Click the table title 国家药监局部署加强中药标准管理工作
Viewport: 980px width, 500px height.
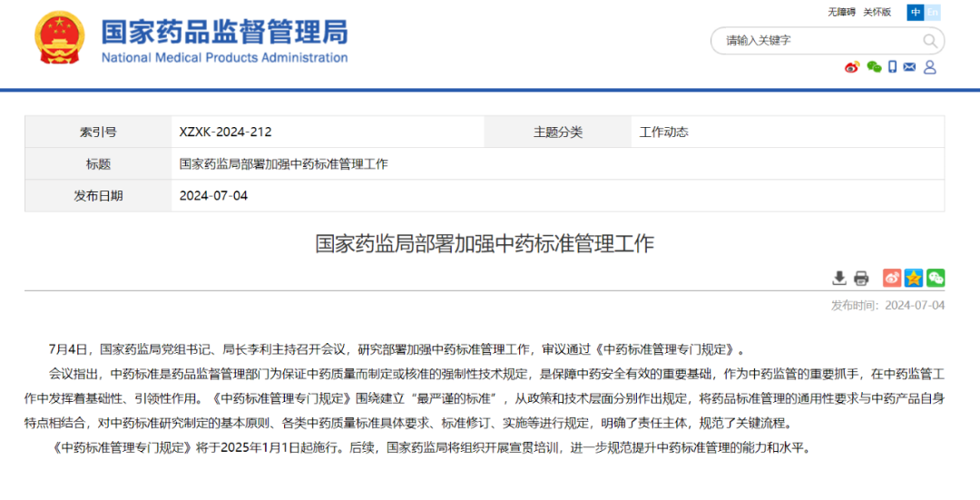284,163
